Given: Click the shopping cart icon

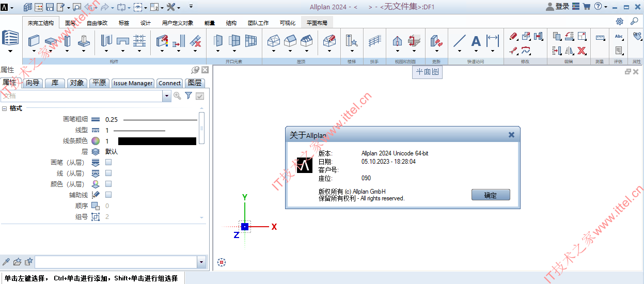Looking at the screenshot, I should (587, 6).
